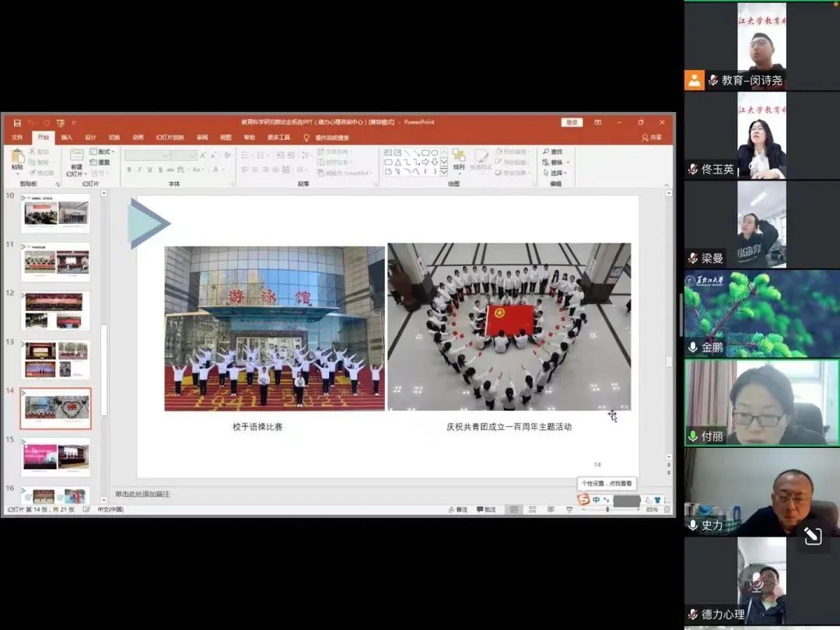The image size is (840, 630).
Task: Toggle normal view button in status bar
Action: point(513,509)
